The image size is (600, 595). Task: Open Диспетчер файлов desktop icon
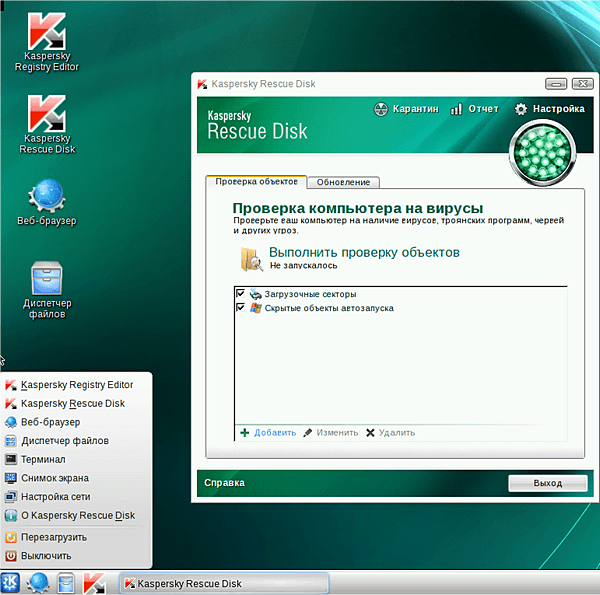(46, 280)
